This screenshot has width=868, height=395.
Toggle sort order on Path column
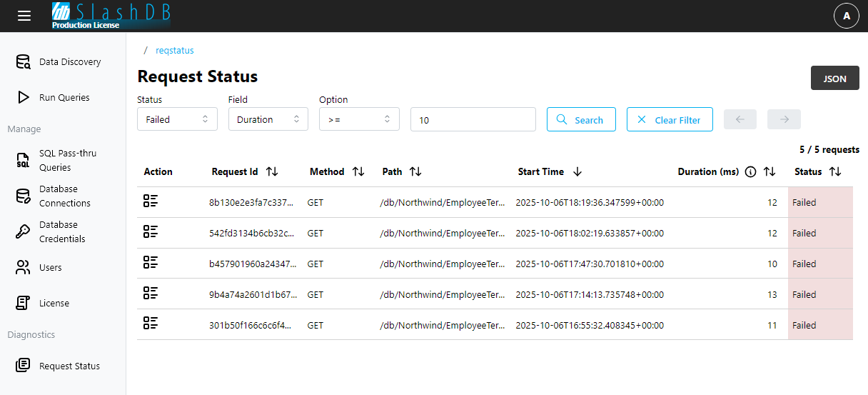pos(415,171)
